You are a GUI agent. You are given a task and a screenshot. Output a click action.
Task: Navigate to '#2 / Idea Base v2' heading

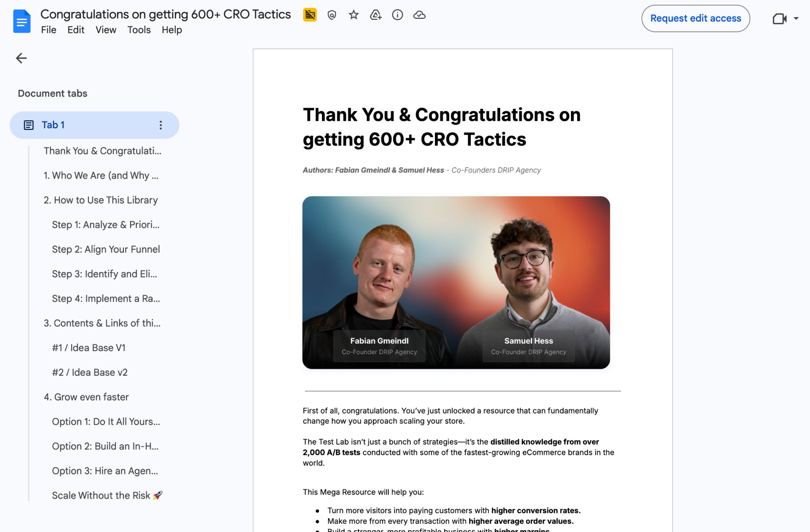coord(90,372)
